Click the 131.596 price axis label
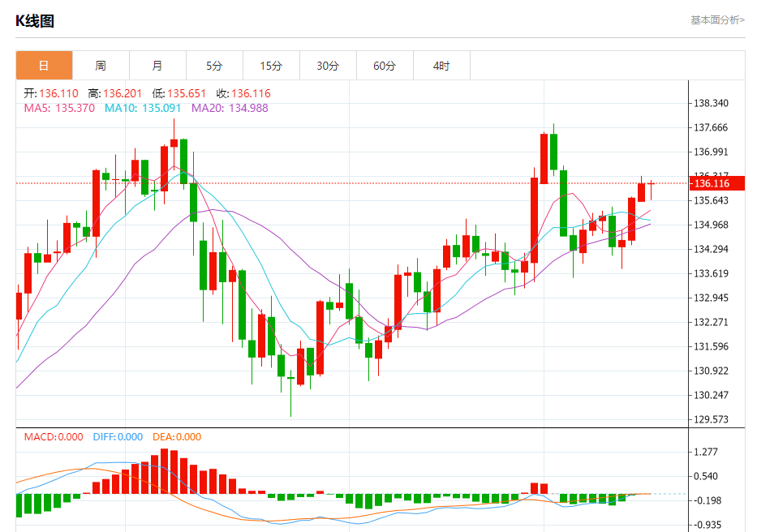The image size is (757, 532). click(711, 346)
